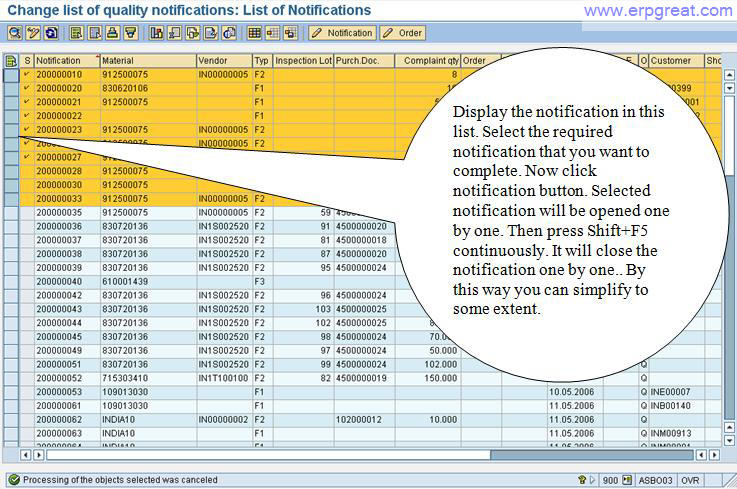Click status checkmark of notification 200000023

27,129
